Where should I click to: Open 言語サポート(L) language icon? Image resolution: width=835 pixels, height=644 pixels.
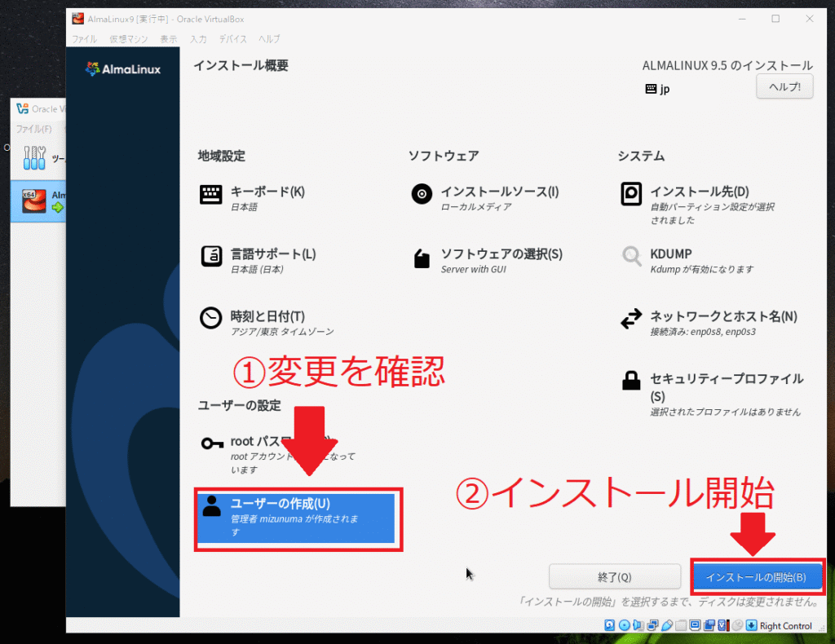point(211,256)
